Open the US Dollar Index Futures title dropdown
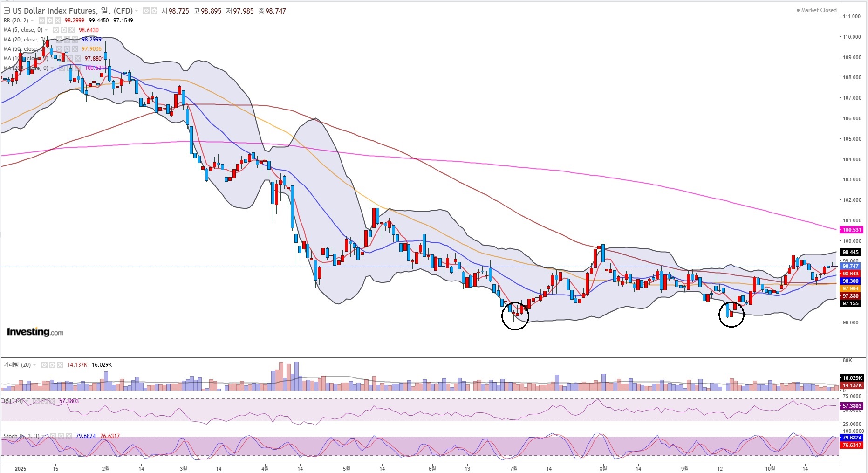Viewport: 868px width, 473px height. coord(137,11)
